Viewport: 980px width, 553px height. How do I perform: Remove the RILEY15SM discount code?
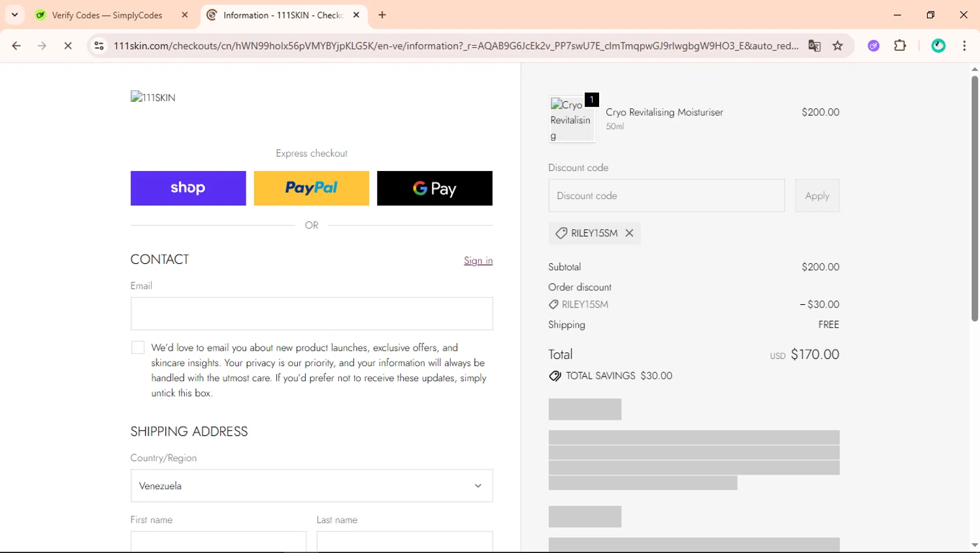point(629,233)
